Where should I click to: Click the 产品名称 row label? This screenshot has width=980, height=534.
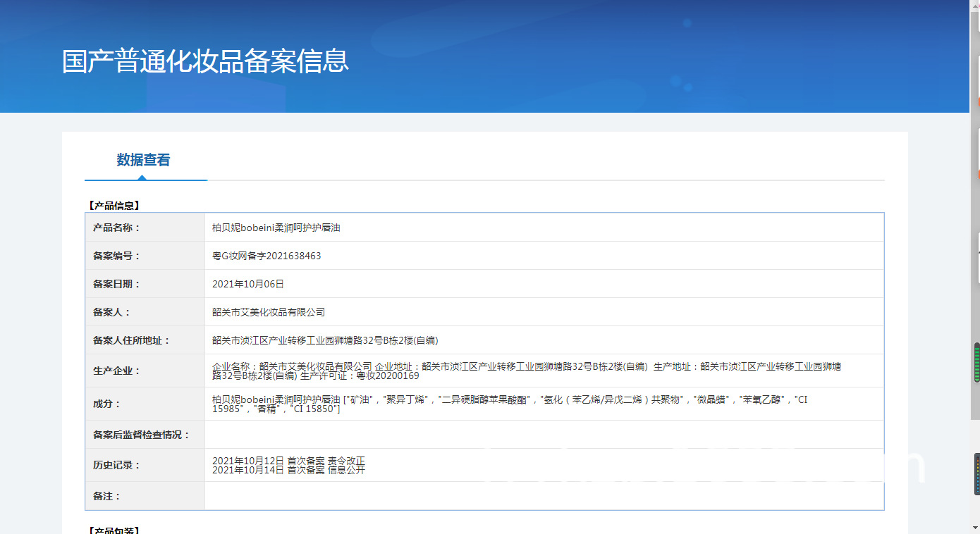116,228
